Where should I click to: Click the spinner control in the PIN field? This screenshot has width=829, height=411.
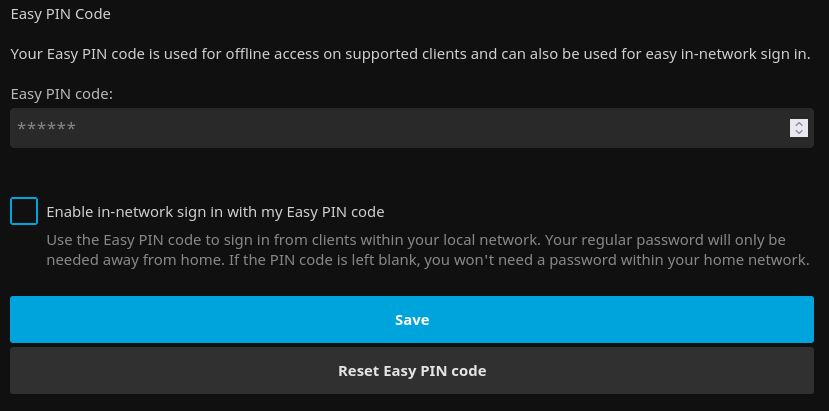[798, 128]
